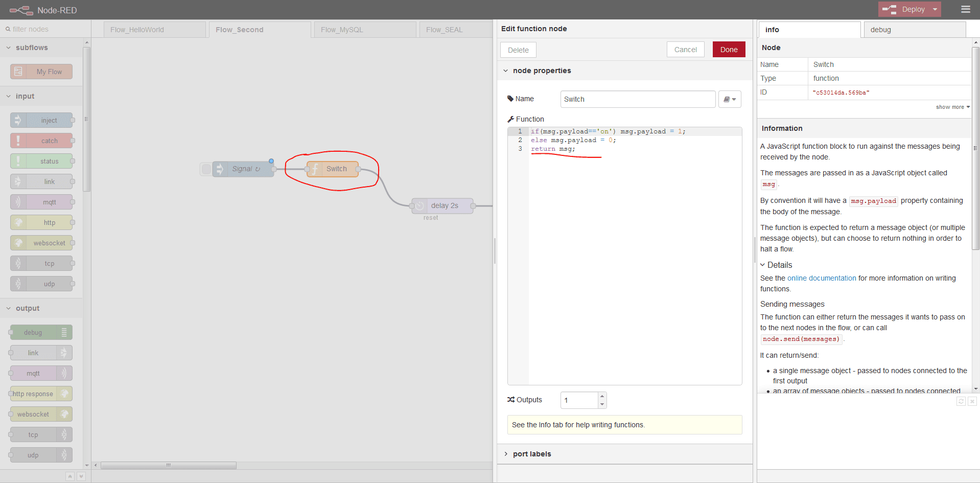Click the filter nodes search field
Viewport: 980px width, 483px height.
coord(46,29)
